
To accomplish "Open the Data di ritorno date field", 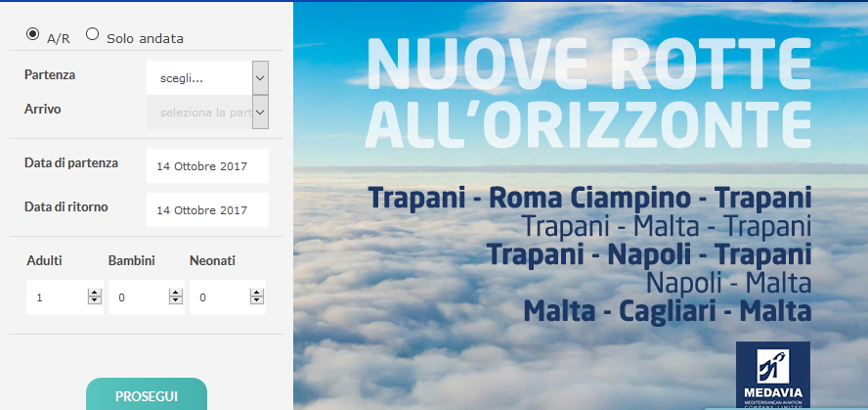I will pos(207,209).
